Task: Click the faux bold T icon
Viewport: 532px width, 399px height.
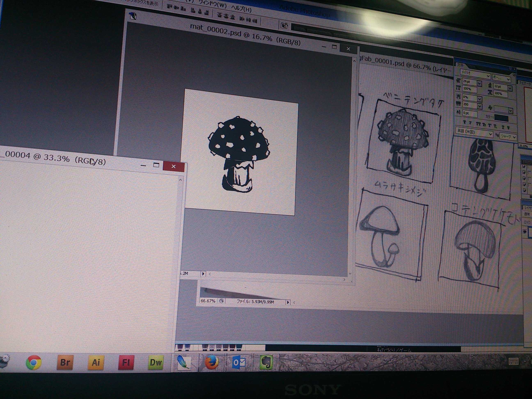Action: point(464,122)
